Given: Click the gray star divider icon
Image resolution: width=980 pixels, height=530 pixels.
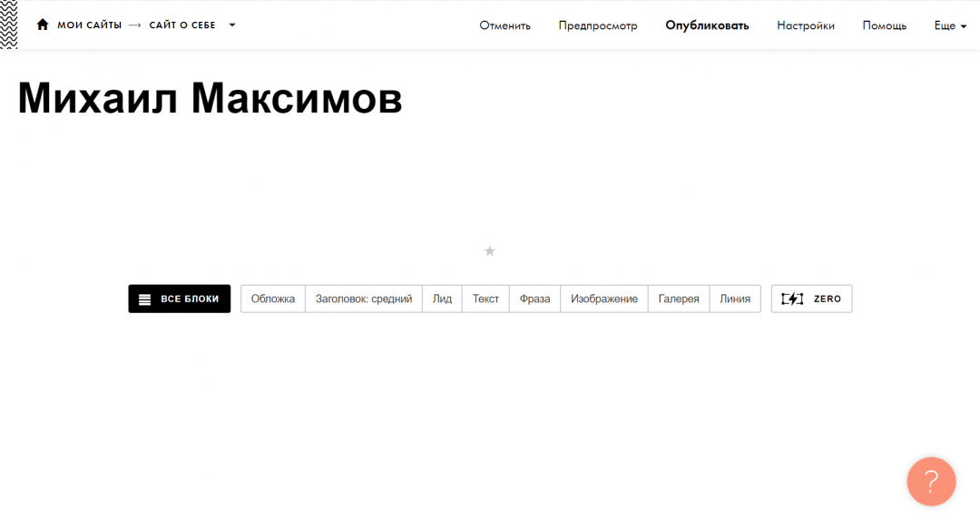Looking at the screenshot, I should (x=490, y=251).
